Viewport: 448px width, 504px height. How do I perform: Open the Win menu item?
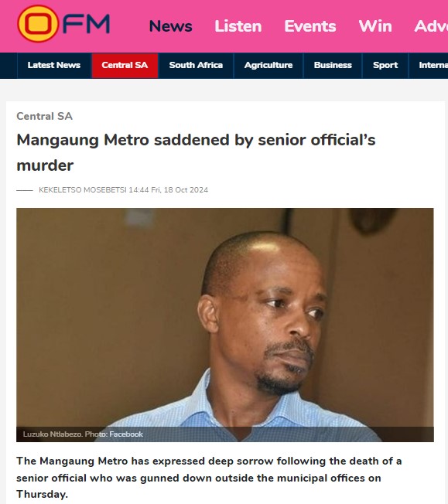pos(375,26)
